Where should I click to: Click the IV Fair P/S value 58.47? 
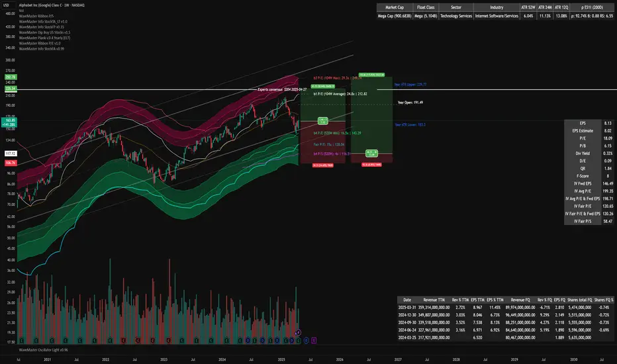[608, 221]
